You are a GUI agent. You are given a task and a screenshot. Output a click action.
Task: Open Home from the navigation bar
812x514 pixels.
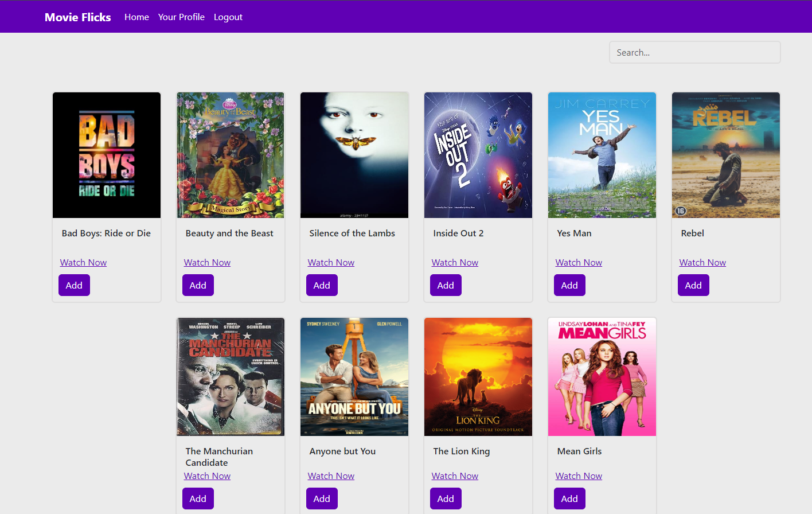click(136, 17)
